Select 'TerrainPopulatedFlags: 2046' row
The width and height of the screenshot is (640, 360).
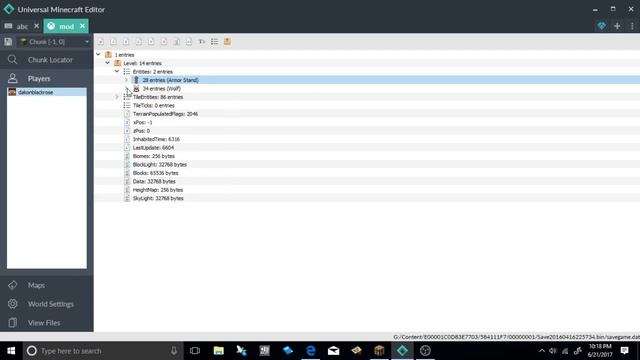pos(367,114)
